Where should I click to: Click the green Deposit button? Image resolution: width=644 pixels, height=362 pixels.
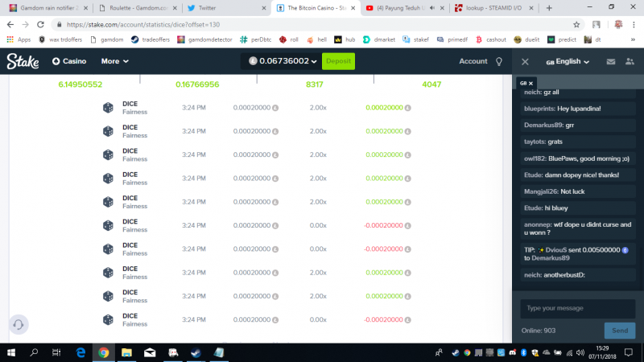tap(338, 61)
